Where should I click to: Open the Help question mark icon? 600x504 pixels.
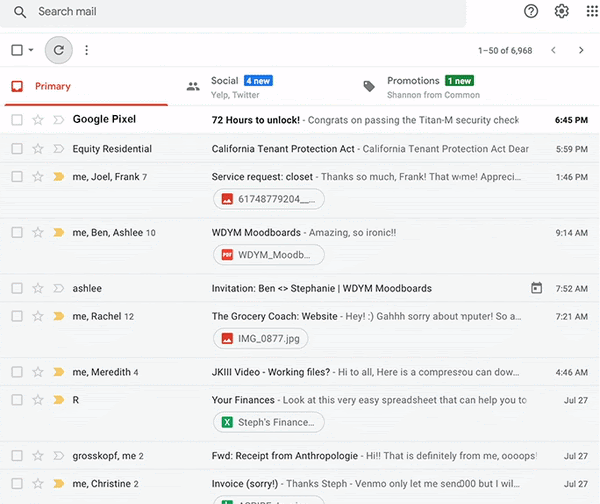tap(531, 12)
